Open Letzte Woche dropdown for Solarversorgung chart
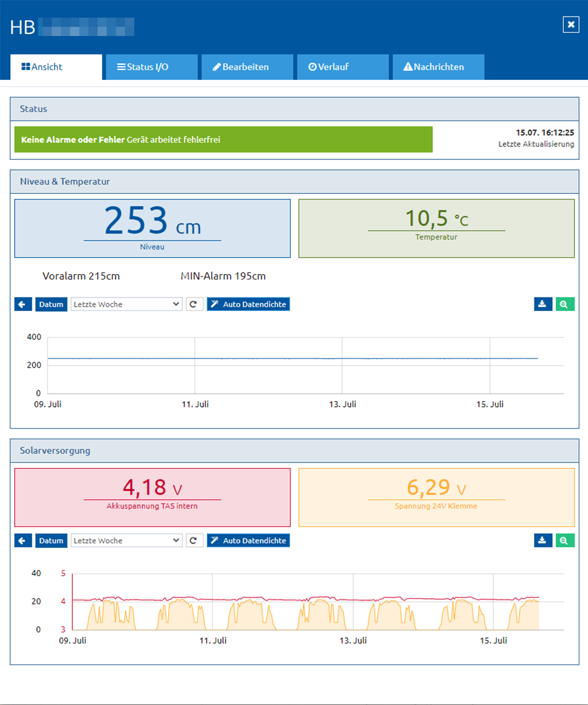This screenshot has width=588, height=705. [126, 540]
